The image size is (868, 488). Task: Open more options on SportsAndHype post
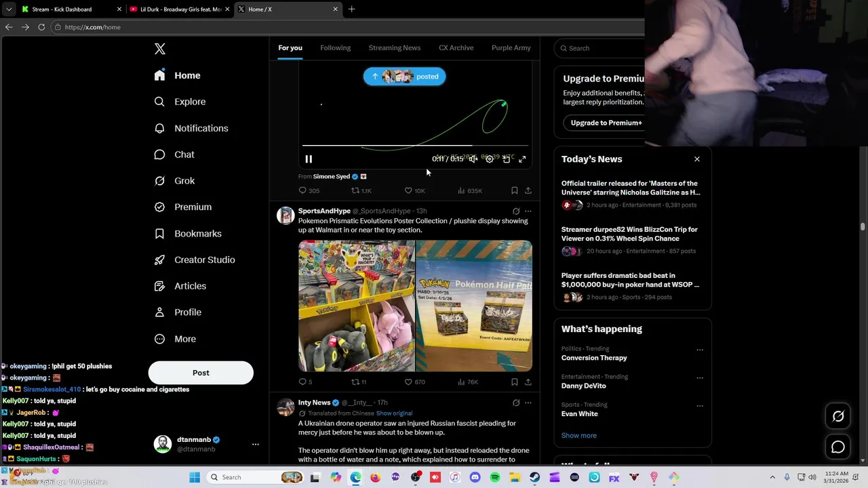coord(528,211)
